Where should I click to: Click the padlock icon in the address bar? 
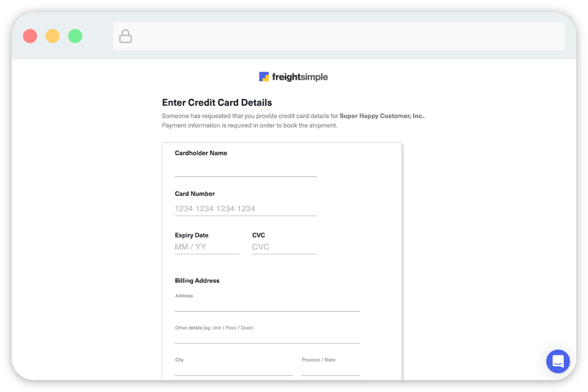click(x=125, y=36)
